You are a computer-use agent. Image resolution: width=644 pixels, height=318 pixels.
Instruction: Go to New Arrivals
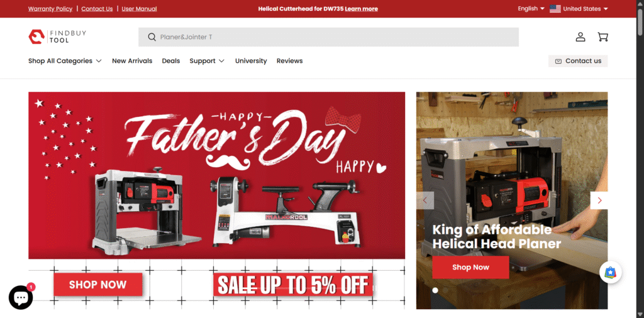(x=132, y=61)
